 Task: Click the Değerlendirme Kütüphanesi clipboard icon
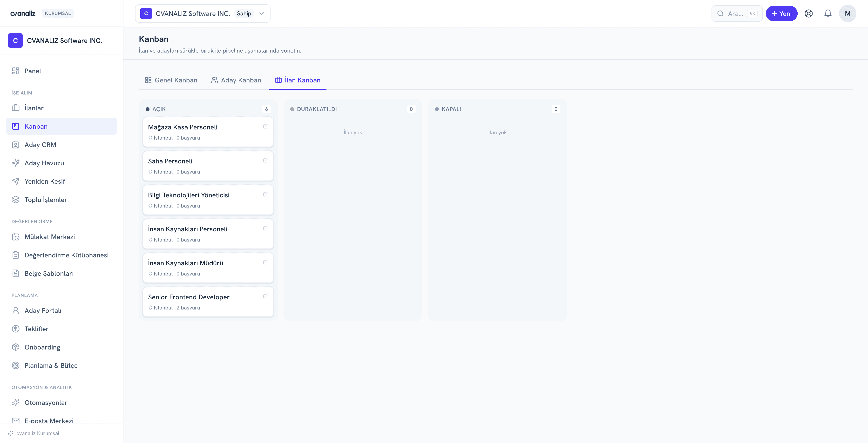coord(15,255)
